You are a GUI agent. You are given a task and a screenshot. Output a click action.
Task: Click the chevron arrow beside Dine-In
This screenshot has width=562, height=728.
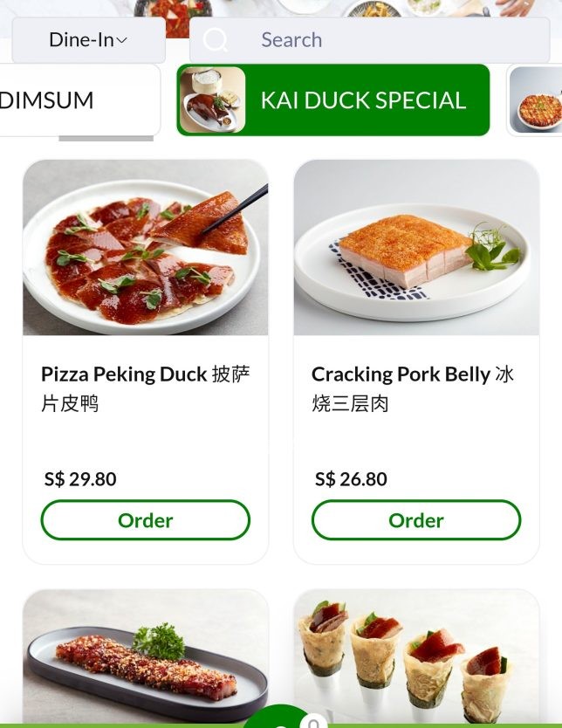122,40
